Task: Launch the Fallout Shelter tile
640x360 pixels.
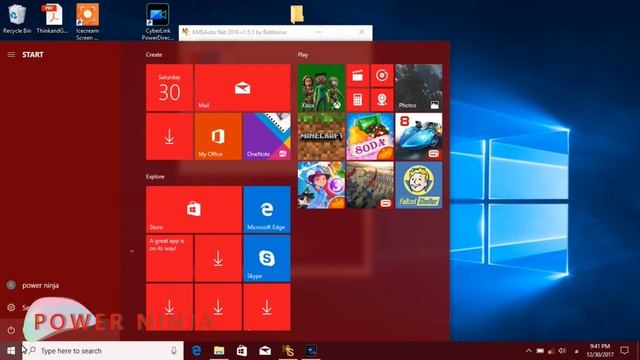Action: click(x=418, y=185)
